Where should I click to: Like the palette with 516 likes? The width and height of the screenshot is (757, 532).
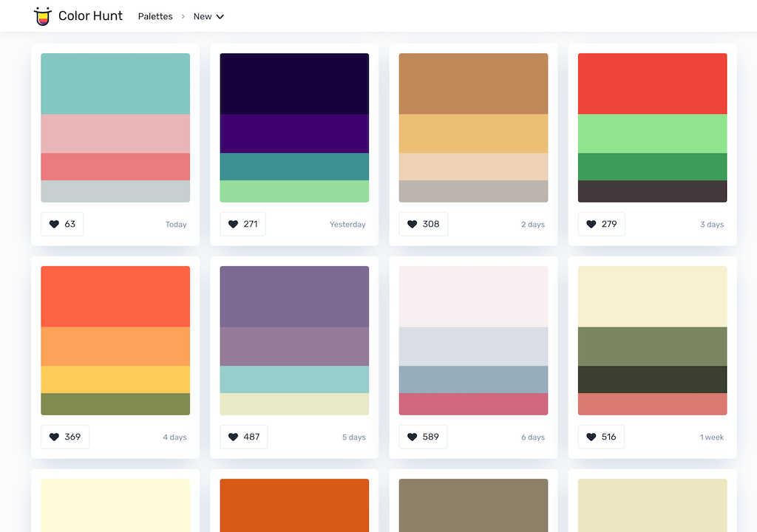(601, 437)
